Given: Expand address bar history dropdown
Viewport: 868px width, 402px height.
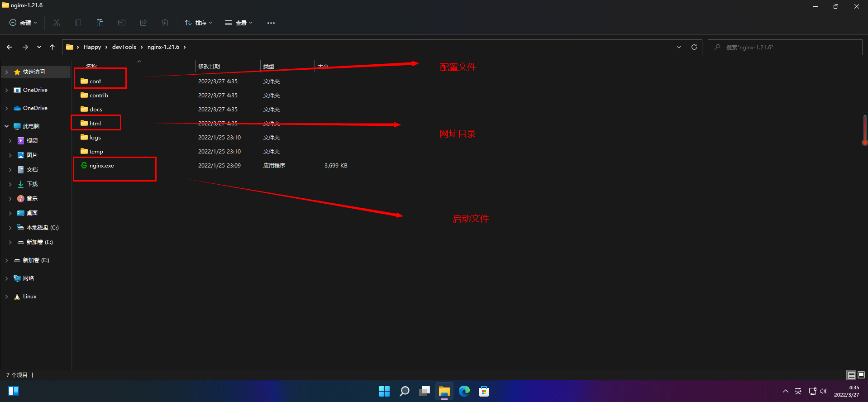Looking at the screenshot, I should pyautogui.click(x=679, y=47).
